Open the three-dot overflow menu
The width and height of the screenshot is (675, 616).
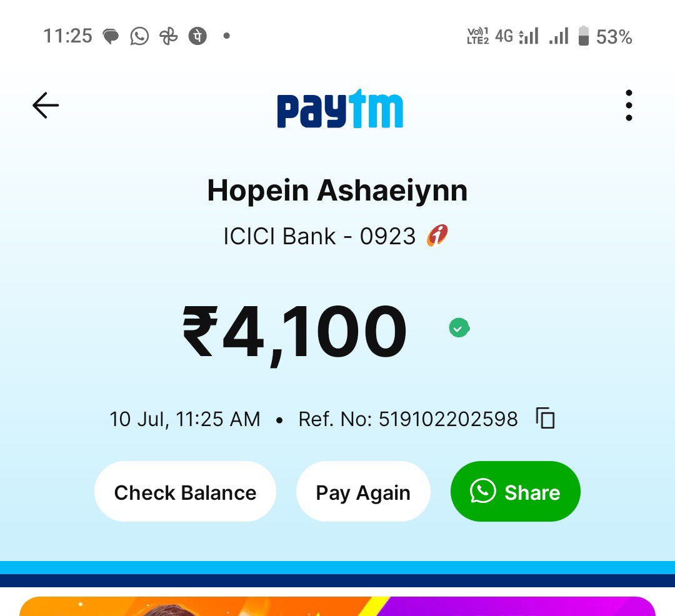pos(629,106)
